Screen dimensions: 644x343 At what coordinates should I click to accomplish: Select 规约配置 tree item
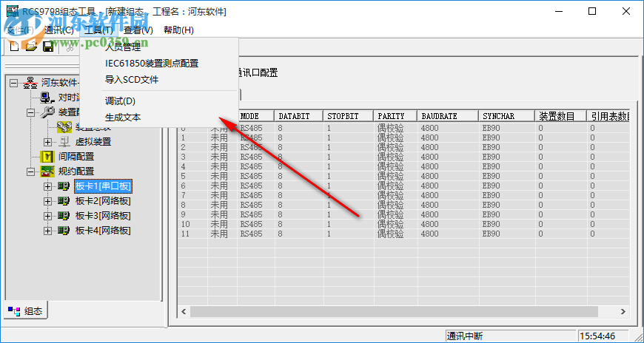click(76, 171)
